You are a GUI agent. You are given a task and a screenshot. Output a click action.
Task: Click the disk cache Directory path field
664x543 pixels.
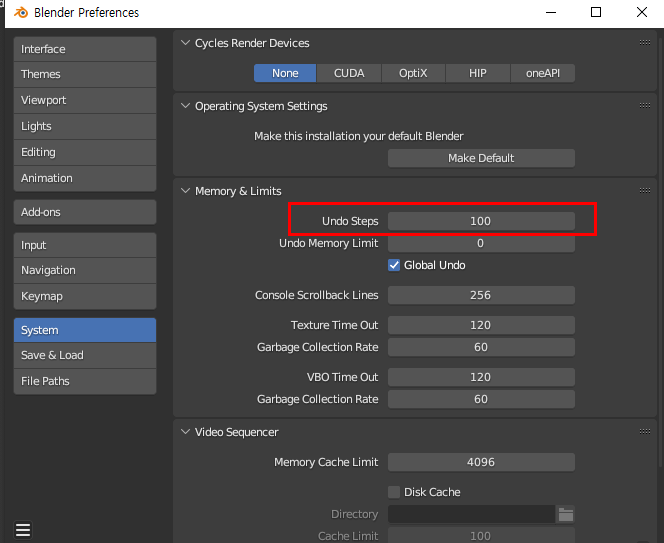471,514
